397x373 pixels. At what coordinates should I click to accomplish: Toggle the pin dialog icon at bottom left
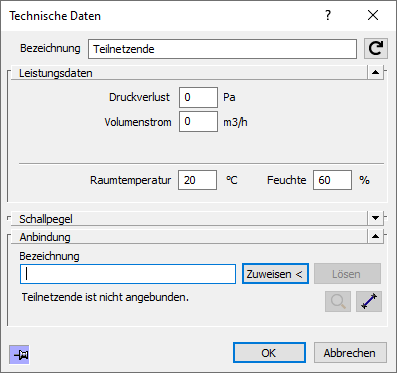[19, 354]
